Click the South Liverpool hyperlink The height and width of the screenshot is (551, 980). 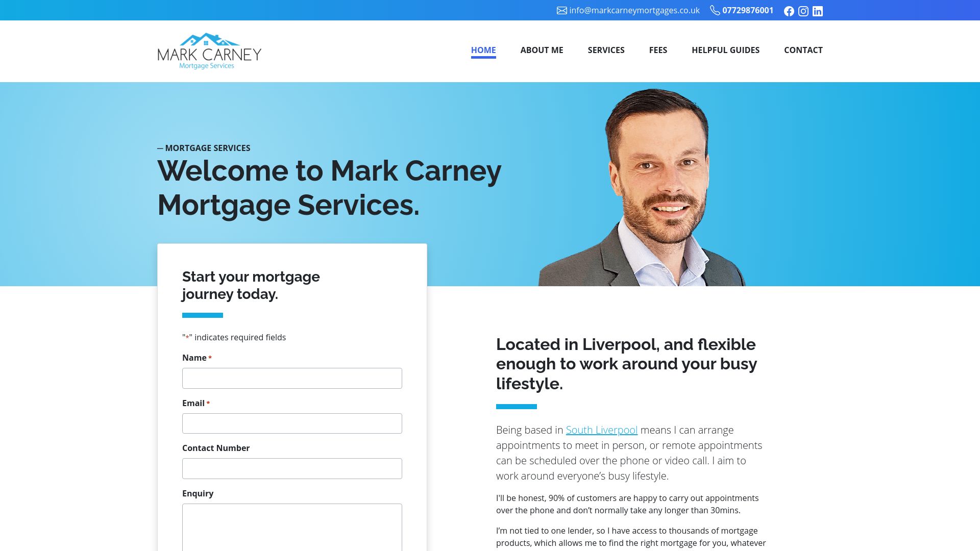[x=602, y=429]
